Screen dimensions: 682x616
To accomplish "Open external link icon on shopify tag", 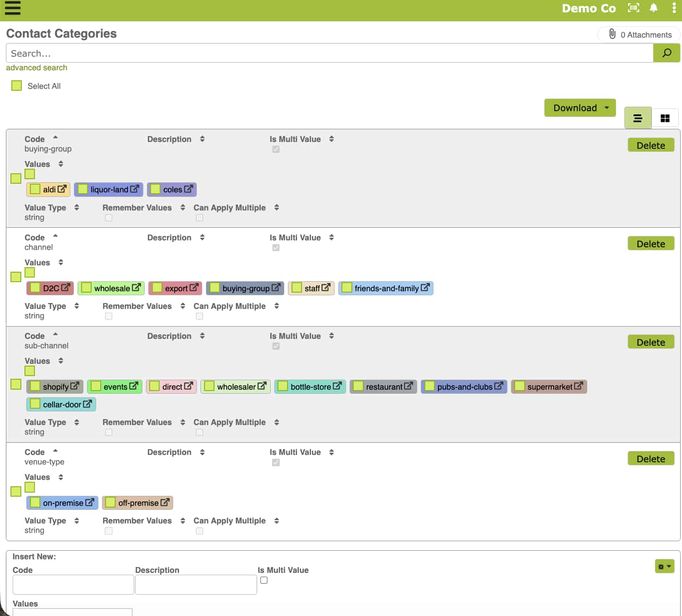I will pyautogui.click(x=75, y=386).
